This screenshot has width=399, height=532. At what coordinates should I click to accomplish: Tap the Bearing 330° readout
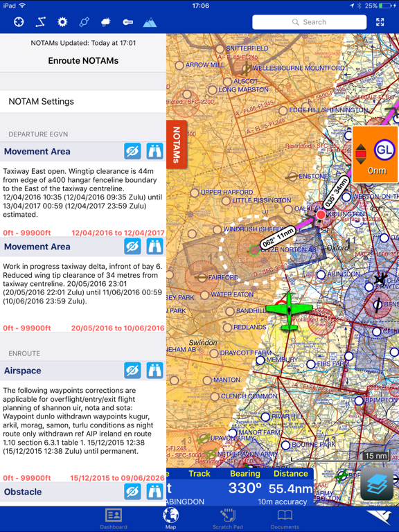coord(245,488)
